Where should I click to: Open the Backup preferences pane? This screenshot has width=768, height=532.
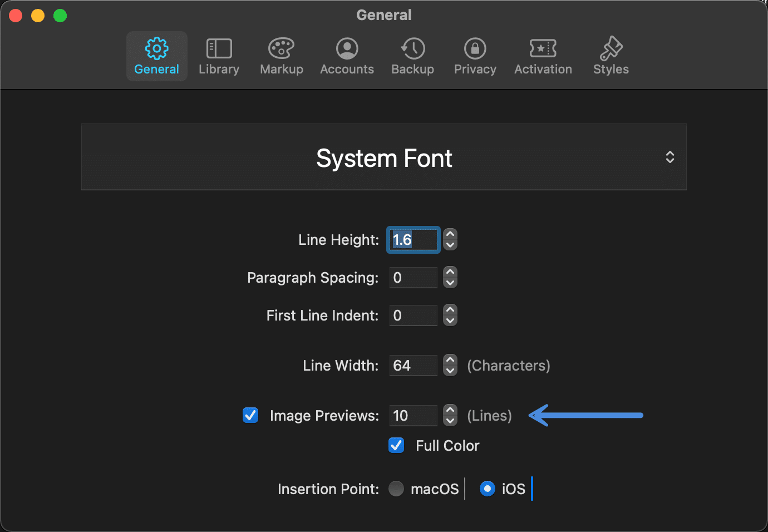pyautogui.click(x=412, y=56)
